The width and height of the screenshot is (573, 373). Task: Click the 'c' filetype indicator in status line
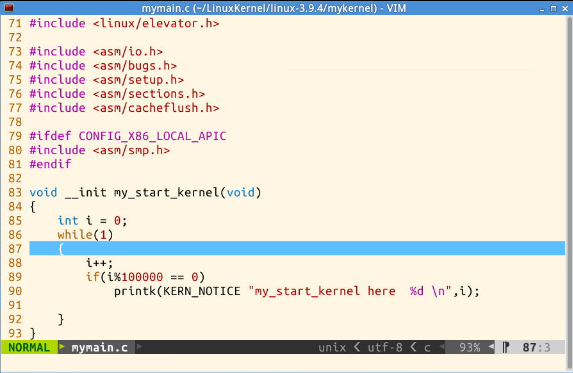(x=427, y=348)
